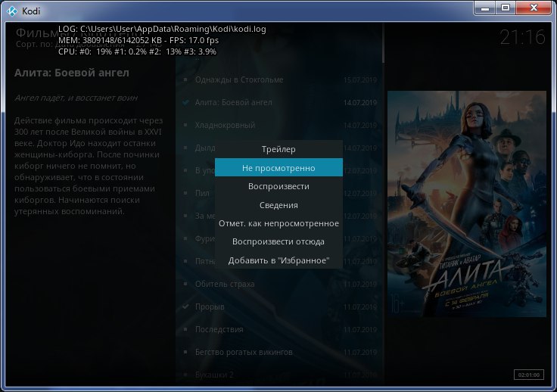Screen dimensions: 557x392
Task: Open Сведения from the context menu
Action: tap(278, 205)
